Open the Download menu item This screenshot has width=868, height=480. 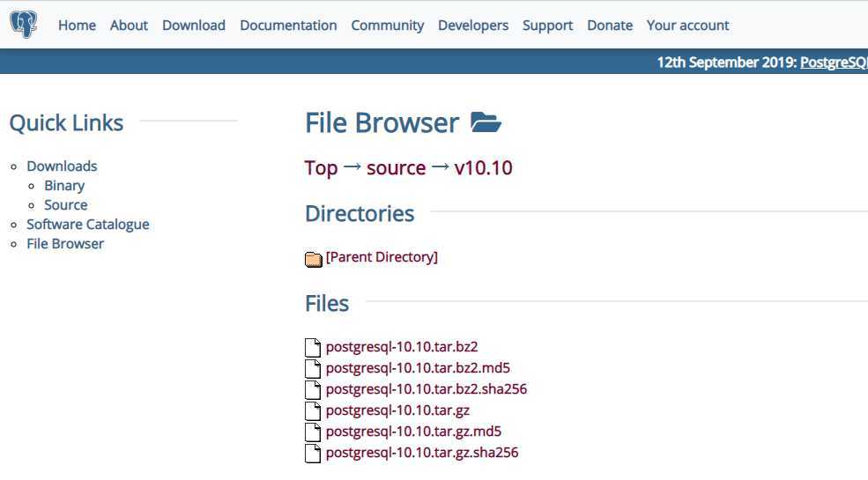[x=194, y=26]
